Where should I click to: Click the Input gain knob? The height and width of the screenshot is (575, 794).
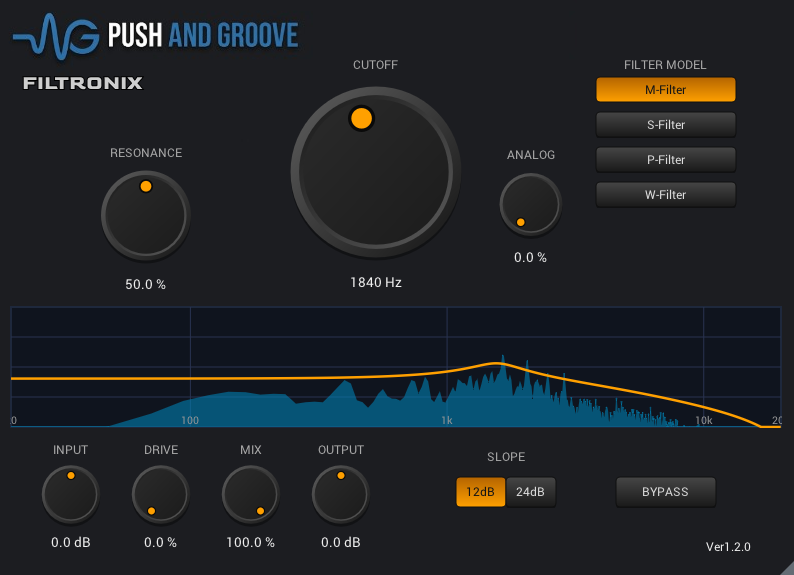pos(70,495)
